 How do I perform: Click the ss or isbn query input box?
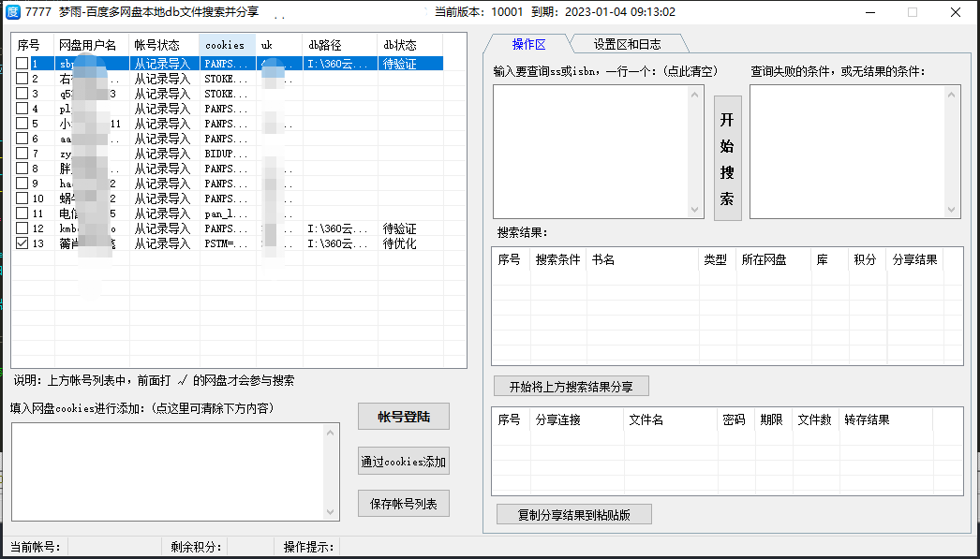(x=592, y=152)
